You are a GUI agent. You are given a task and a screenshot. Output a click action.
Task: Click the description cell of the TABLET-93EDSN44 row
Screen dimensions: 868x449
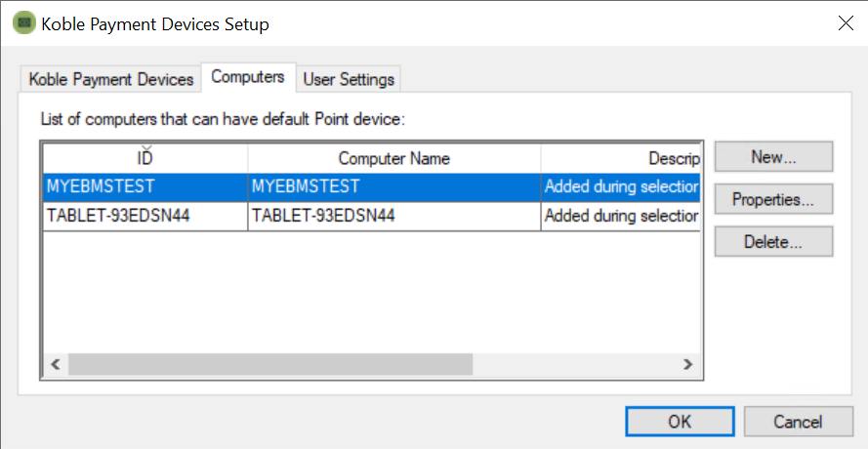pos(621,216)
